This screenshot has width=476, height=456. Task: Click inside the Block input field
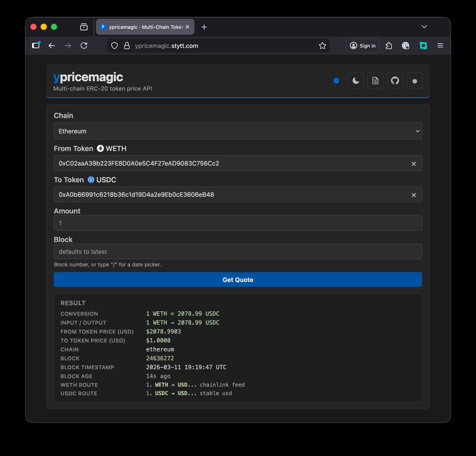[238, 251]
